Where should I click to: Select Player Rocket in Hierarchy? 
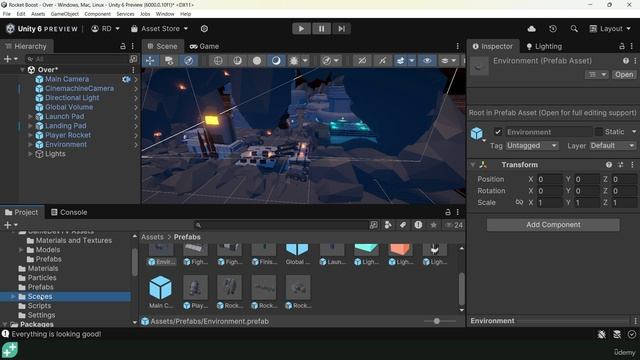[x=68, y=135]
